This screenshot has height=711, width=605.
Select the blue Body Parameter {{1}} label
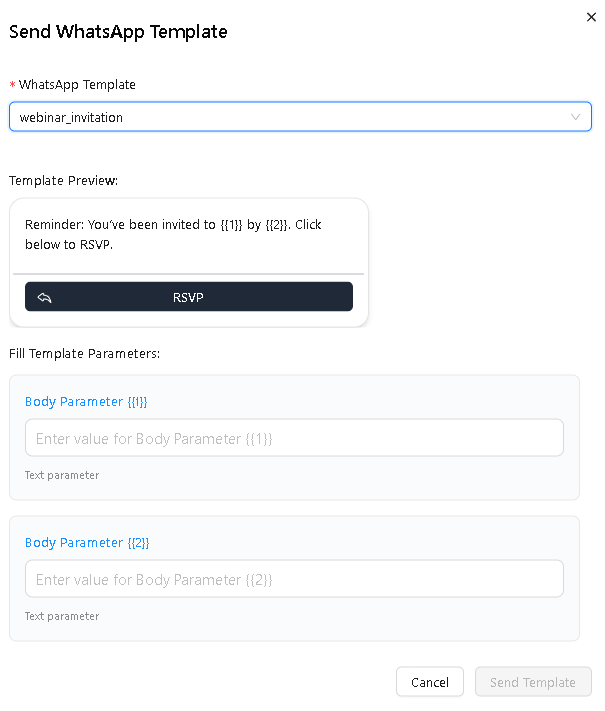(x=86, y=402)
